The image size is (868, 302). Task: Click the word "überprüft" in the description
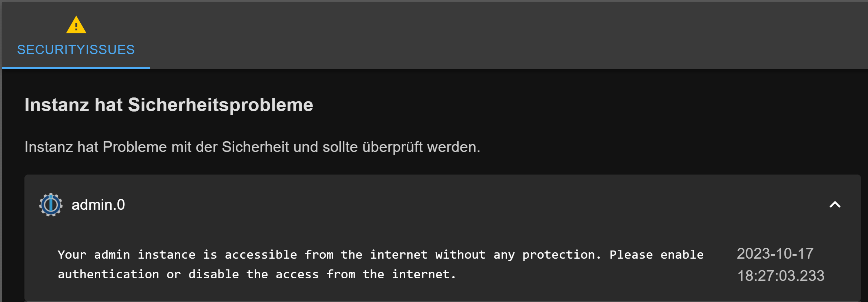[x=392, y=147]
